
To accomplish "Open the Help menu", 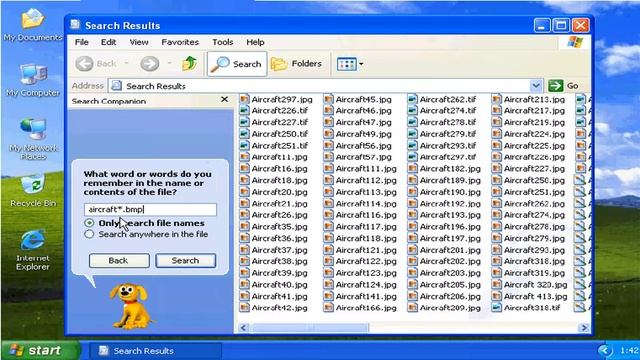I will point(255,42).
